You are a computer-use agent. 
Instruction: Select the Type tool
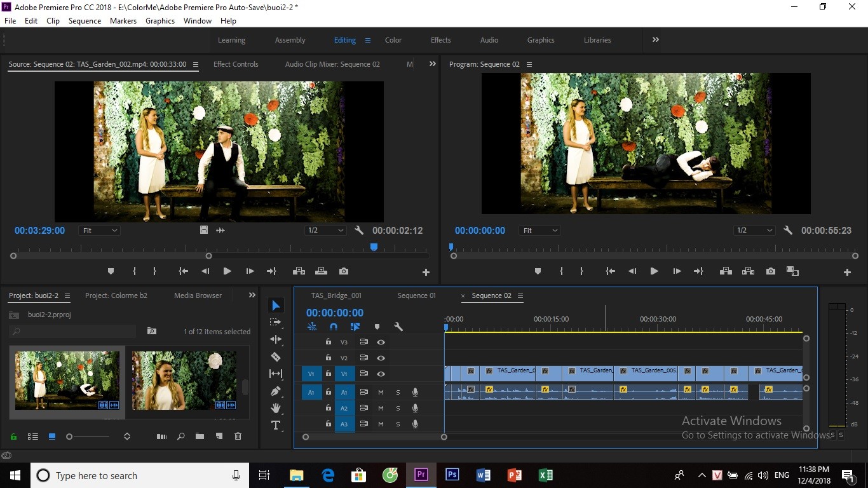[275, 425]
